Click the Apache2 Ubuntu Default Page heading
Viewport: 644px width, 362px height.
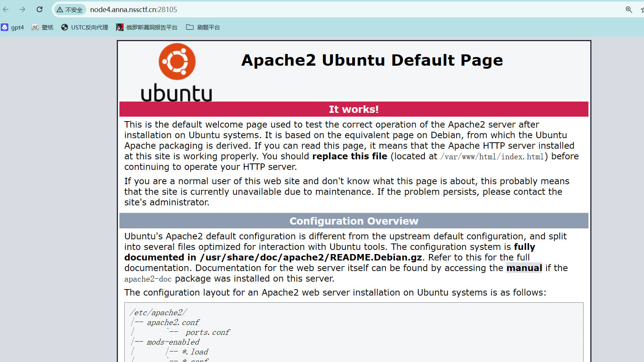(x=372, y=60)
